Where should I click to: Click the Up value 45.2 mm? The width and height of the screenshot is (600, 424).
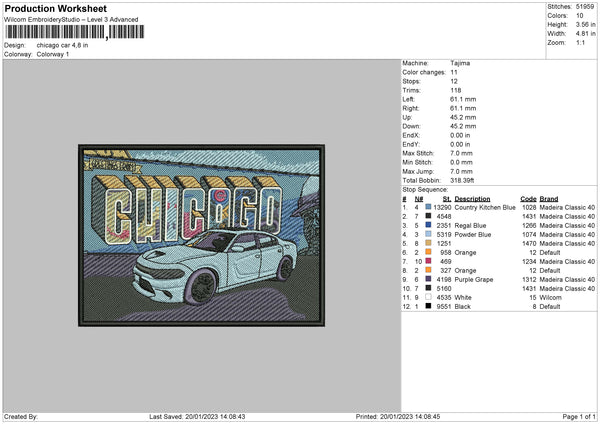tap(463, 117)
